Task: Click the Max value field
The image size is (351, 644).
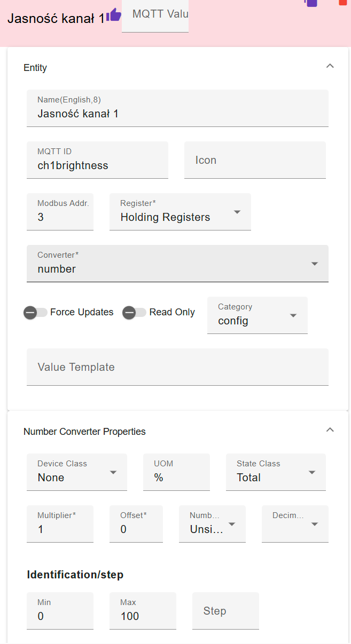Action: tap(143, 611)
